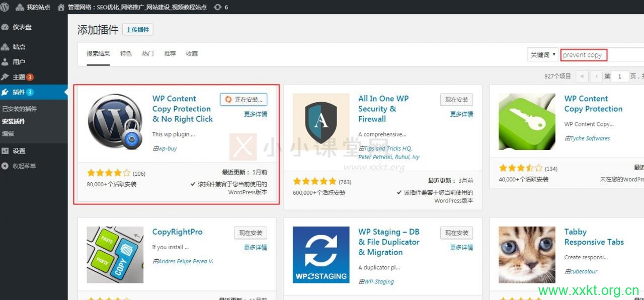Viewport: 644px width, 300px height.
Task: Open WP Content Copy Protection & No Right Click title
Action: (183, 109)
